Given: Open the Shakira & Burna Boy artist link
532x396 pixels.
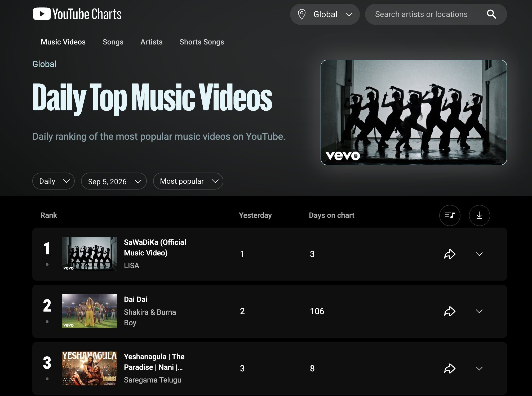Looking at the screenshot, I should (x=150, y=317).
